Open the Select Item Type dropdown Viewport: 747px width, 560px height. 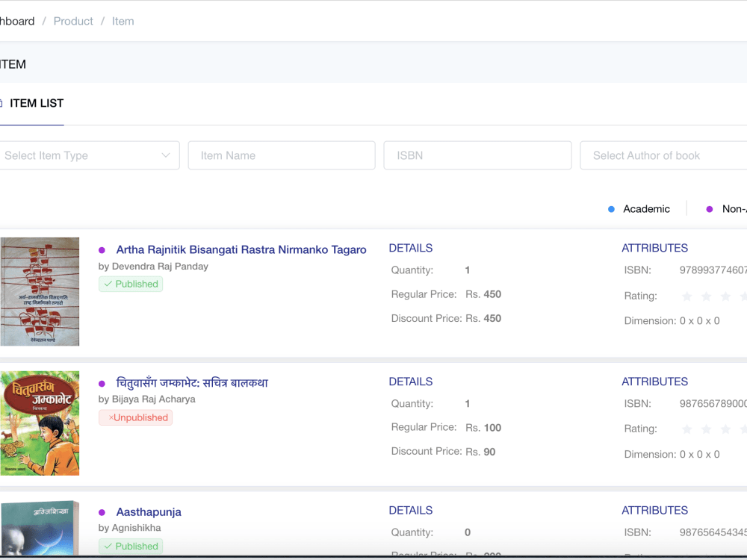point(90,155)
